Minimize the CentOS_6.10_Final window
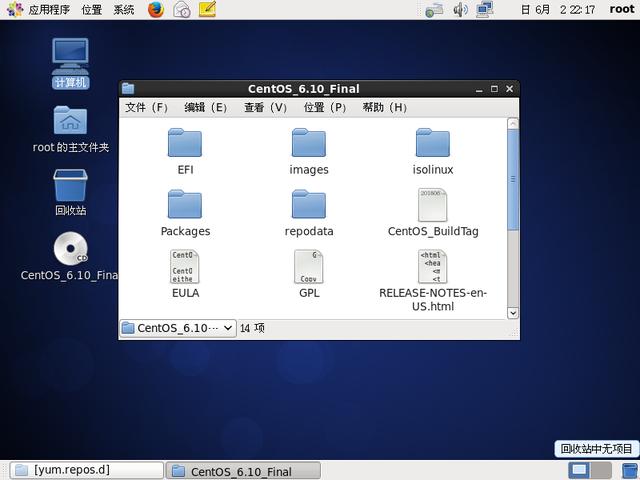Viewport: 640px width, 480px height. coord(479,89)
